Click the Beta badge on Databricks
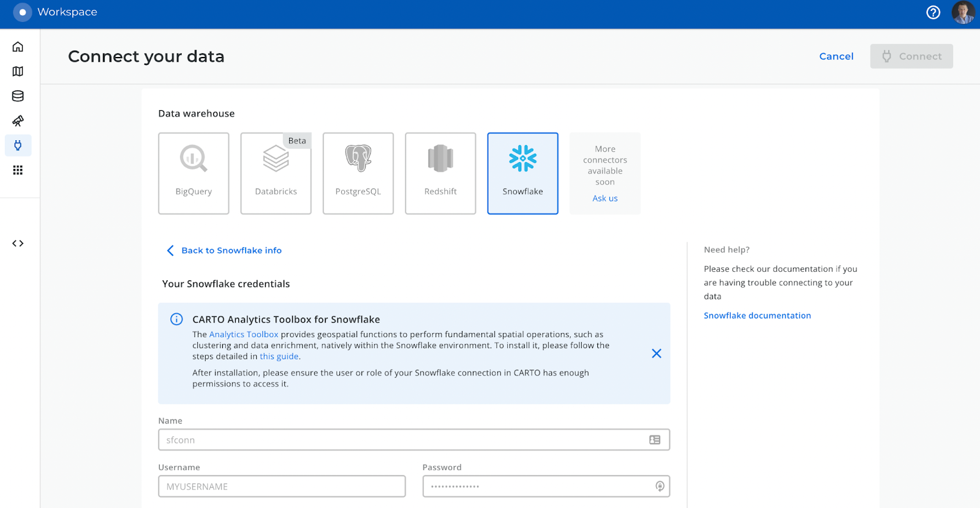The image size is (980, 508). 297,141
